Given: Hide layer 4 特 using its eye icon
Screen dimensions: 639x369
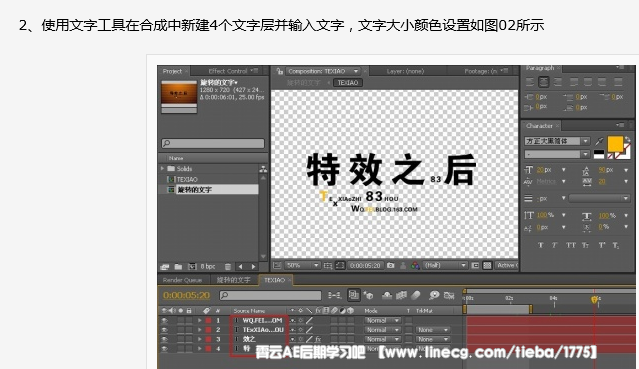Looking at the screenshot, I should [x=165, y=349].
